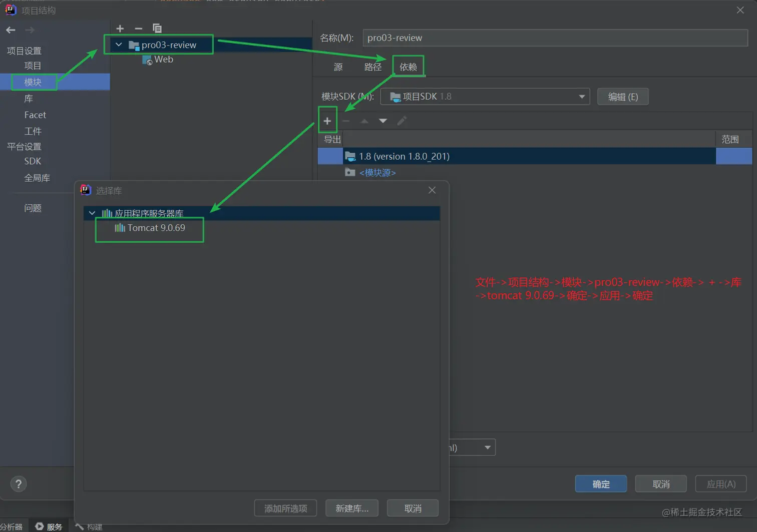The image size is (757, 532).
Task: Click the Edit SDK button
Action: coord(623,97)
